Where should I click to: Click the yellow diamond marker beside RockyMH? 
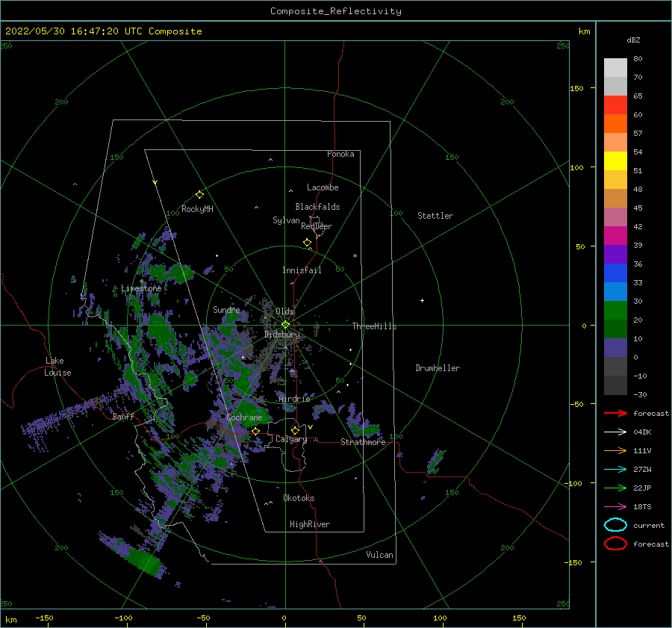(x=199, y=195)
